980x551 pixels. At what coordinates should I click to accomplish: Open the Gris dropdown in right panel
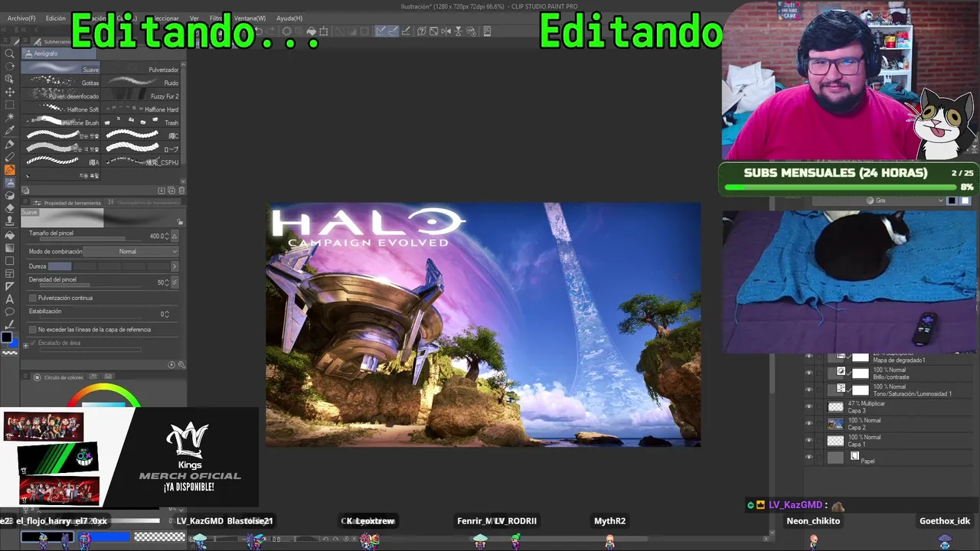click(879, 201)
